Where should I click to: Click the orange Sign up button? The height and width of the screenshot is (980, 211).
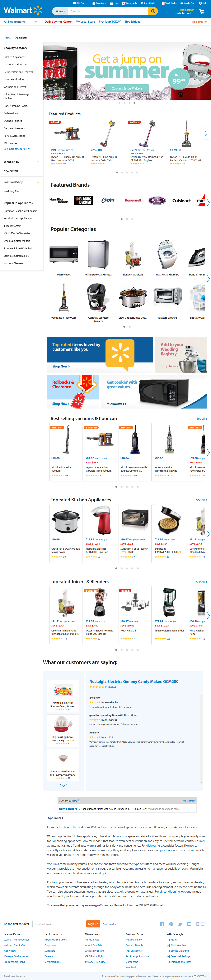(x=93, y=924)
